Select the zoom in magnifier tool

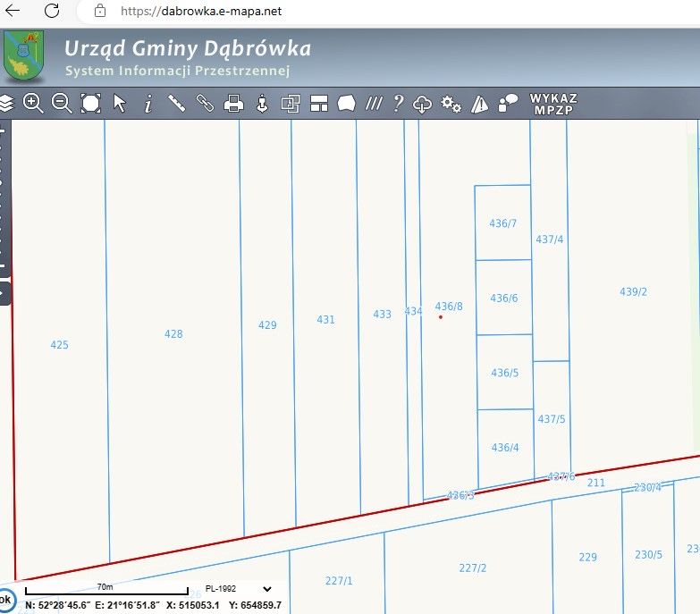[33, 103]
